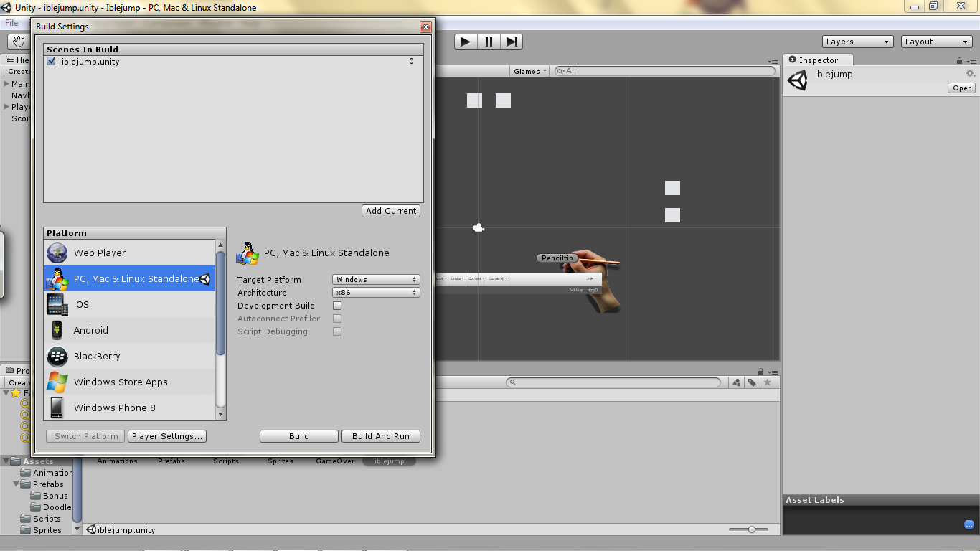Pick the iOS platform device icon

(x=57, y=304)
